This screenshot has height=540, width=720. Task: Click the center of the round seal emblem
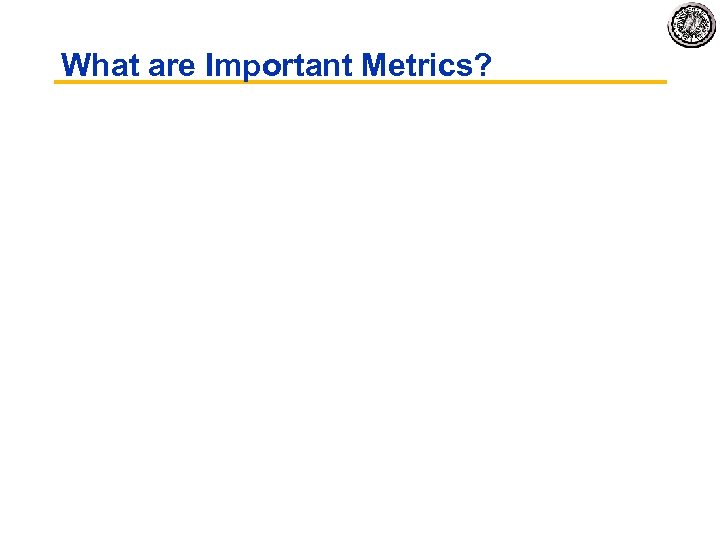692,25
